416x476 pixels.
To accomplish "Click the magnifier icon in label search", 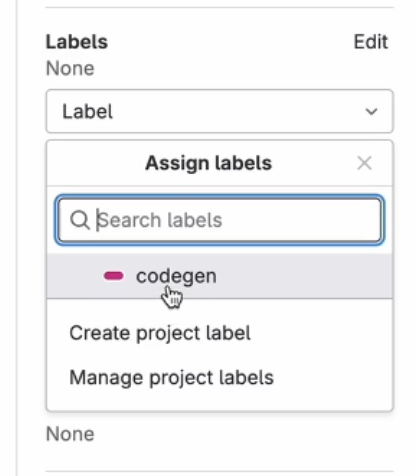I will pyautogui.click(x=79, y=220).
